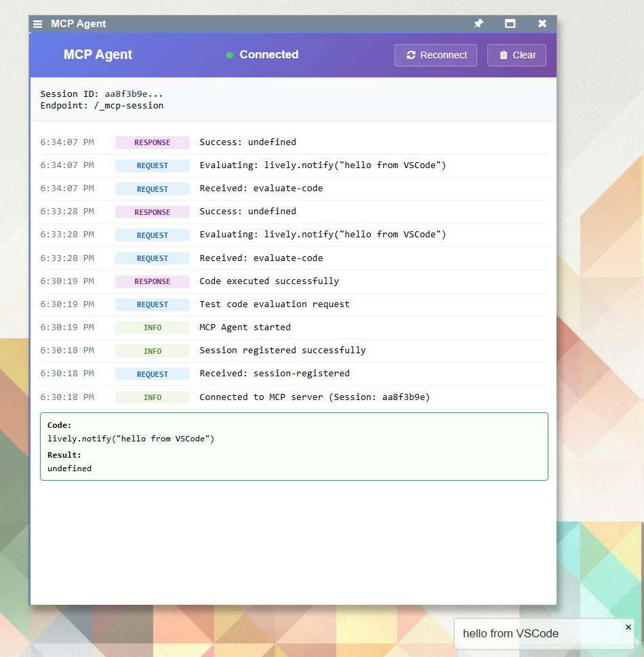Click the Connected to MCP server entry
This screenshot has width=644, height=657.
tap(314, 397)
